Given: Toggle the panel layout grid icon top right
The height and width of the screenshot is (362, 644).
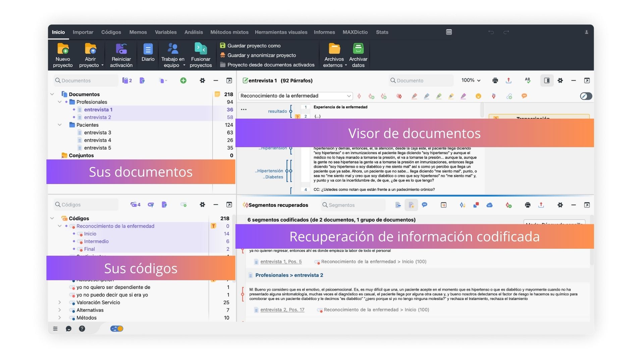Looking at the screenshot, I should (x=449, y=32).
